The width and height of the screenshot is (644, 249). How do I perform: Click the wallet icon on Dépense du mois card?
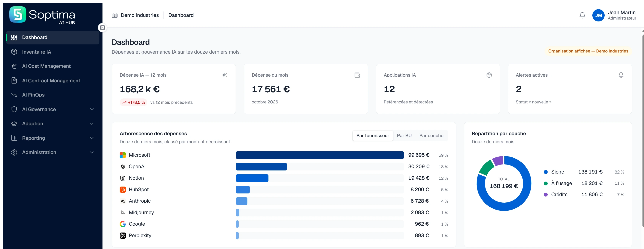[x=357, y=75]
